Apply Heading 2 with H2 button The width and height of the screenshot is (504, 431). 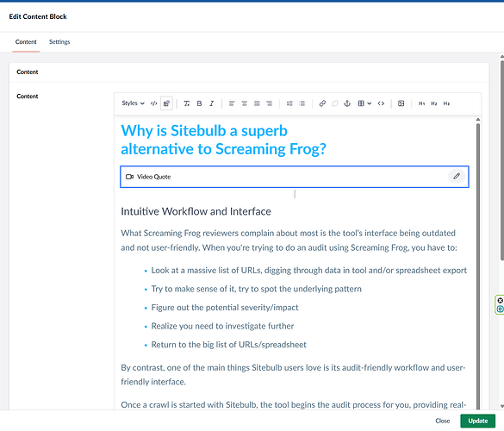[434, 103]
